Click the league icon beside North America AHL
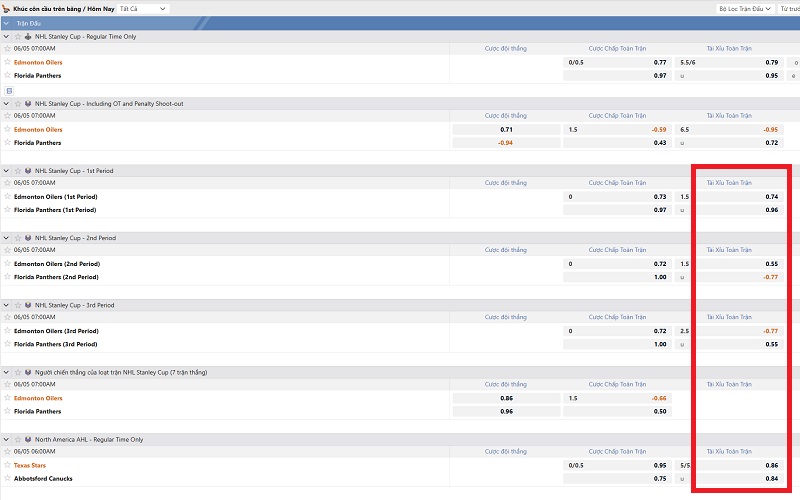 tap(28, 439)
